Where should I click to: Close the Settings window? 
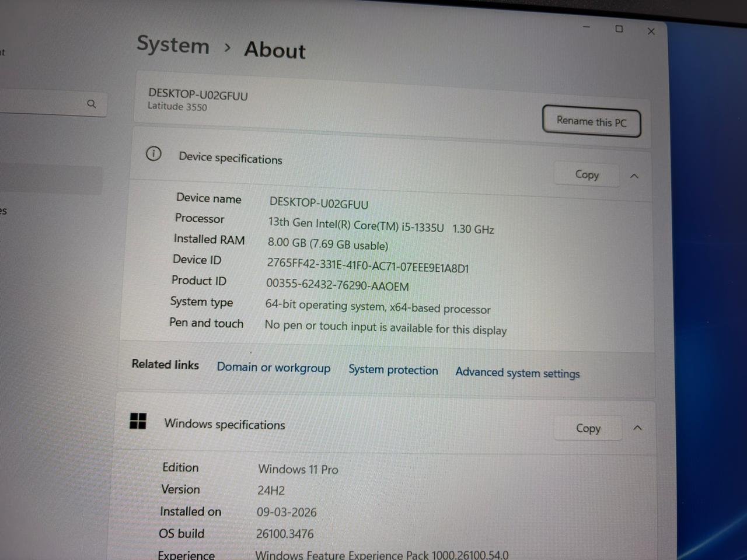point(651,32)
